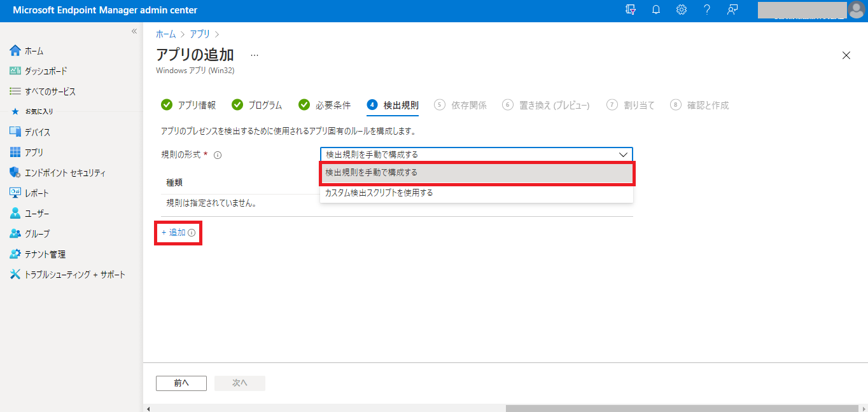Viewport: 868px width, 412px height.
Task: Open the help question mark
Action: 707,10
